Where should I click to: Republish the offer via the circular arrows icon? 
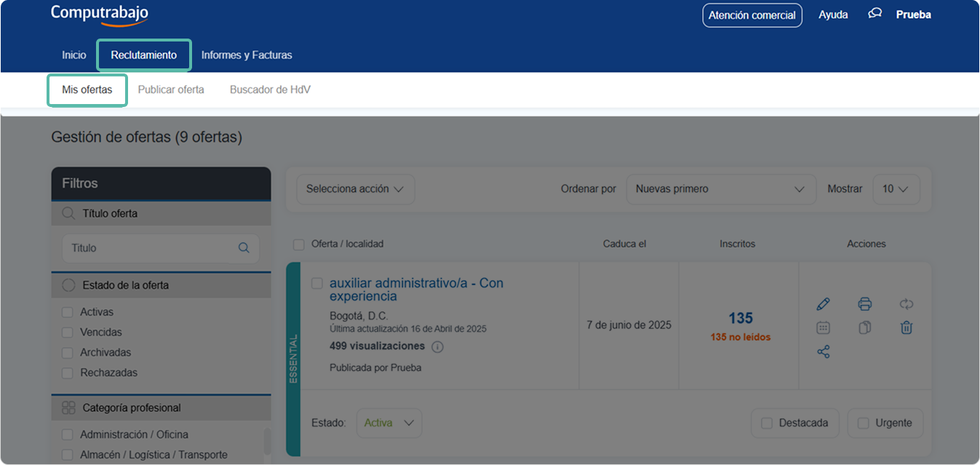[906, 303]
